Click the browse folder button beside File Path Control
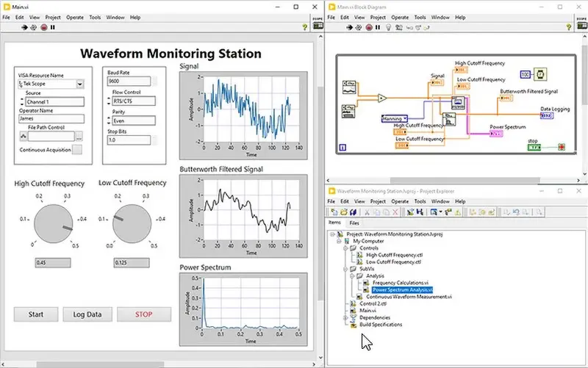588x368 pixels. click(x=79, y=137)
